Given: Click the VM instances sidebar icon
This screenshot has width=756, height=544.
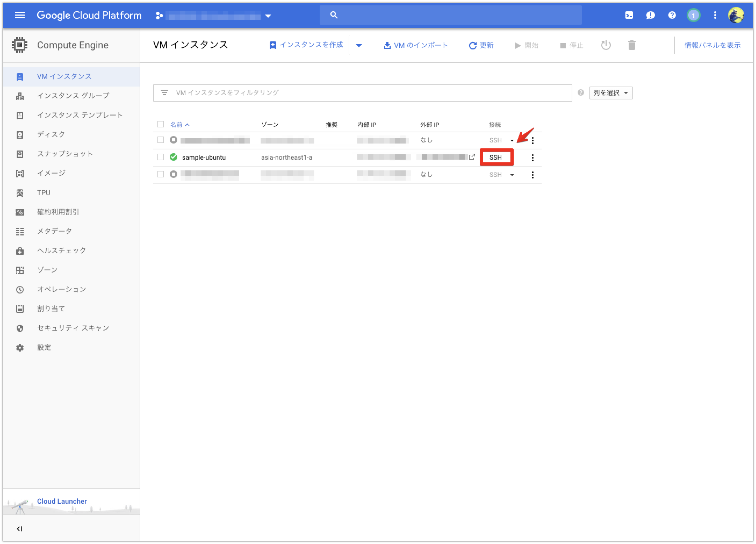Looking at the screenshot, I should click(x=18, y=76).
